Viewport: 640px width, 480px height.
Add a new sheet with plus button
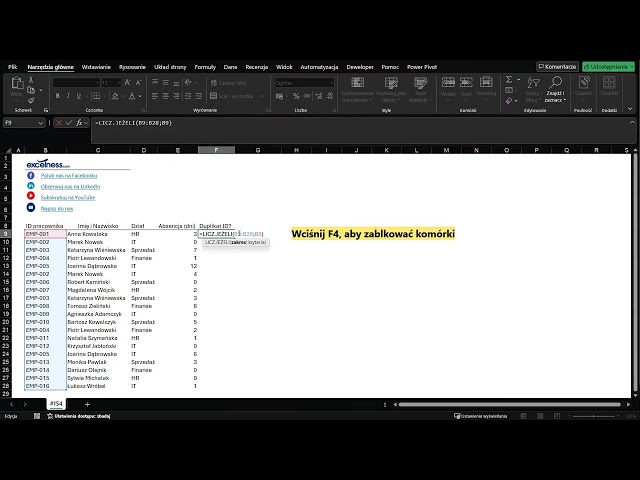[87, 404]
